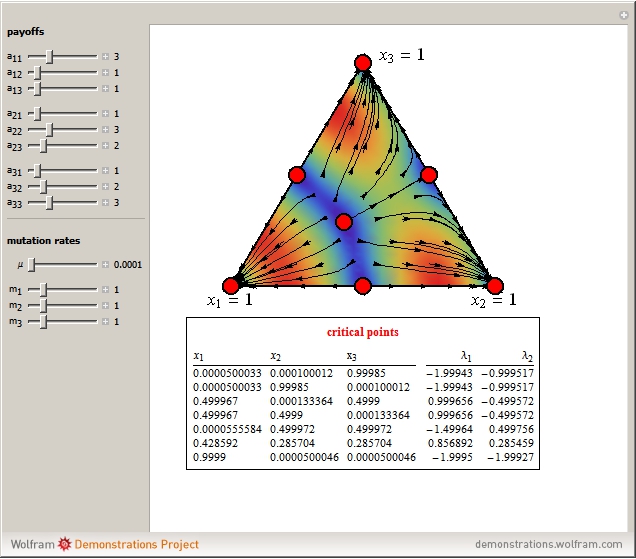The image size is (636, 559).
Task: Click the λ1 column header
Action: (x=466, y=356)
